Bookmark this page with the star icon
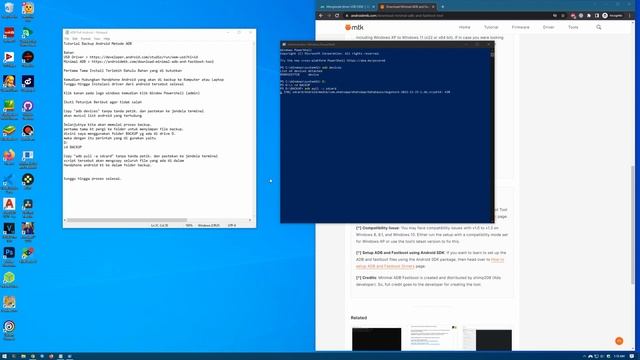Screen dimensions: 640x360 (563, 16)
